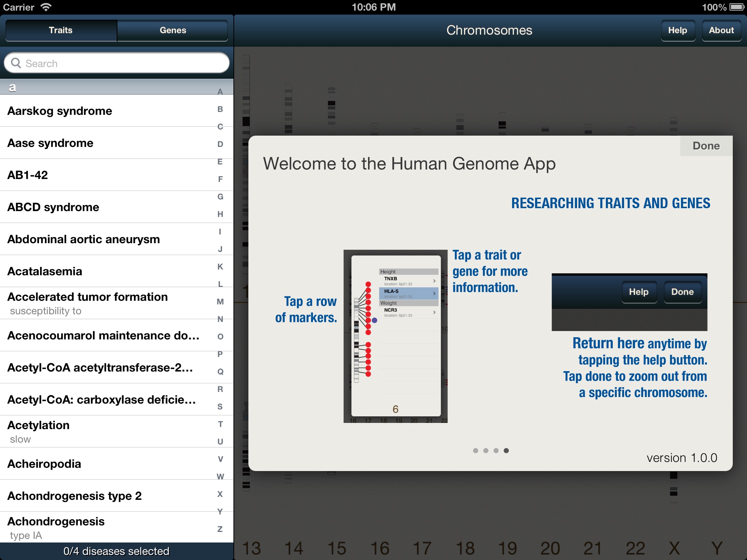Image resolution: width=747 pixels, height=560 pixels.
Task: Tap the Help icon in top right
Action: (x=678, y=31)
